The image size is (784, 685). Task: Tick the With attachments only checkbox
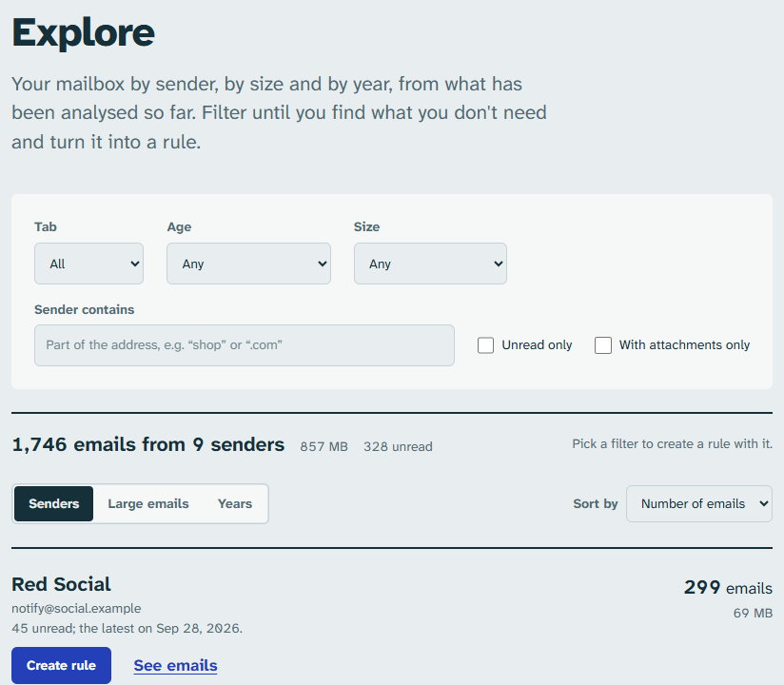[603, 345]
